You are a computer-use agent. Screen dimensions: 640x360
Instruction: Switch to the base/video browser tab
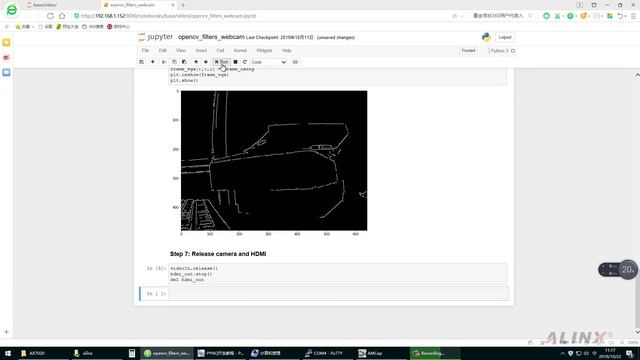point(61,5)
